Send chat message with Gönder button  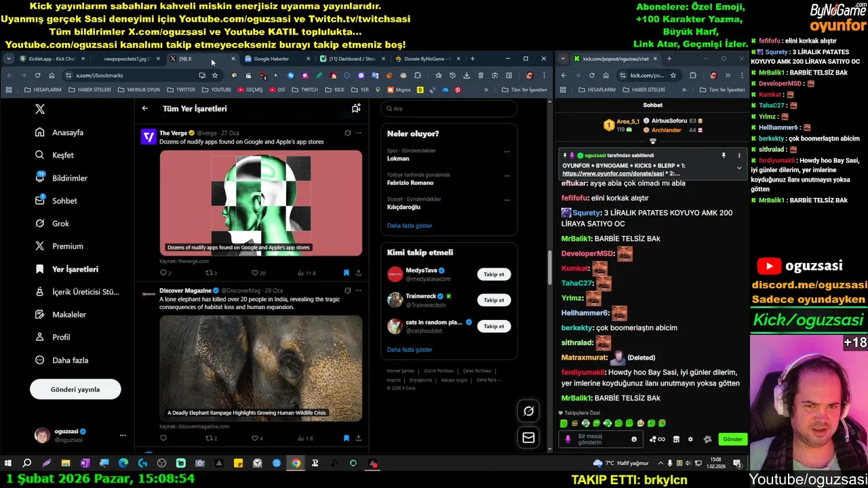coord(732,439)
